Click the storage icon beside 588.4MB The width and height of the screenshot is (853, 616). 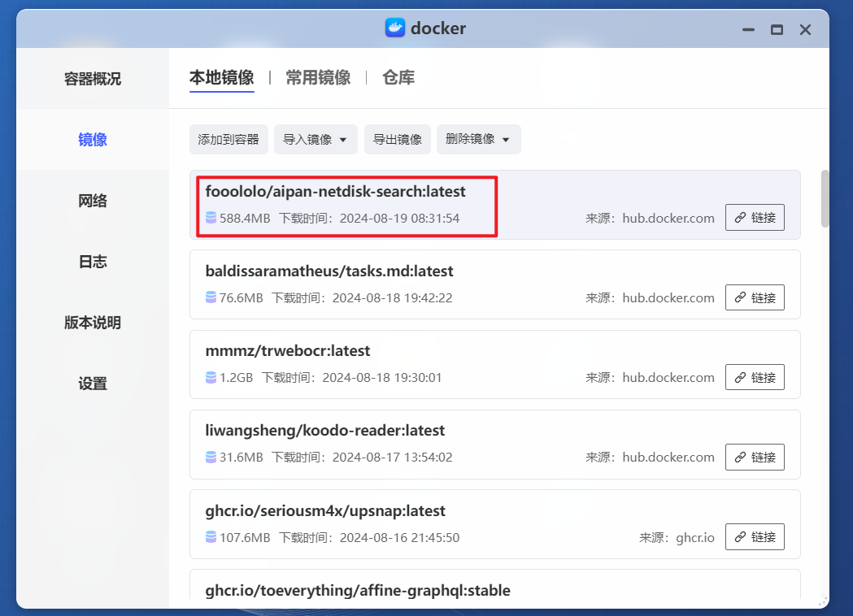(x=211, y=218)
